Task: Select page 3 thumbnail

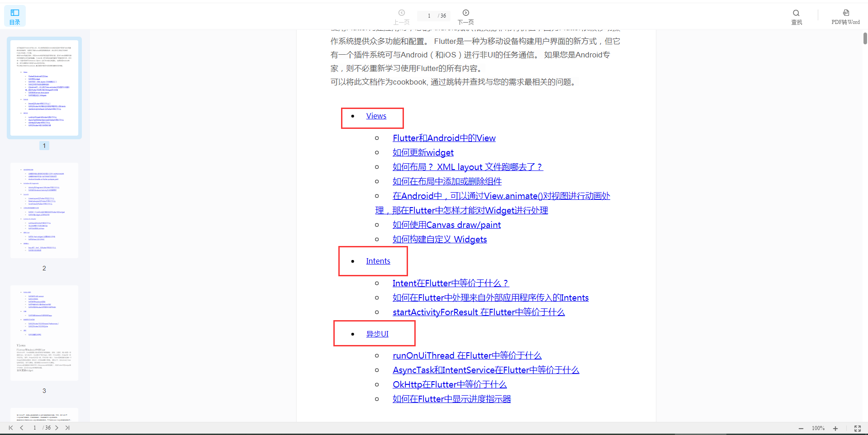Action: (x=44, y=333)
